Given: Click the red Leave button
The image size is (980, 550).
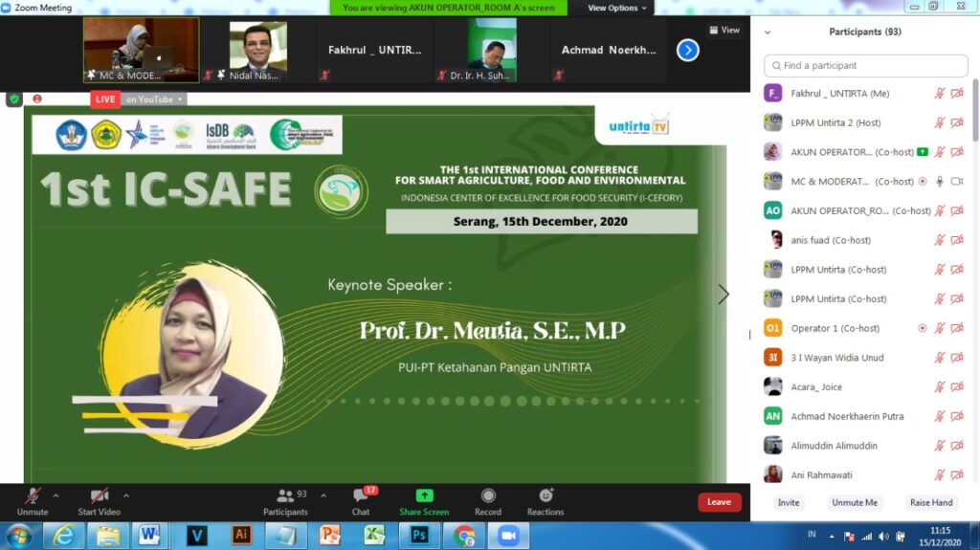Looking at the screenshot, I should (719, 502).
